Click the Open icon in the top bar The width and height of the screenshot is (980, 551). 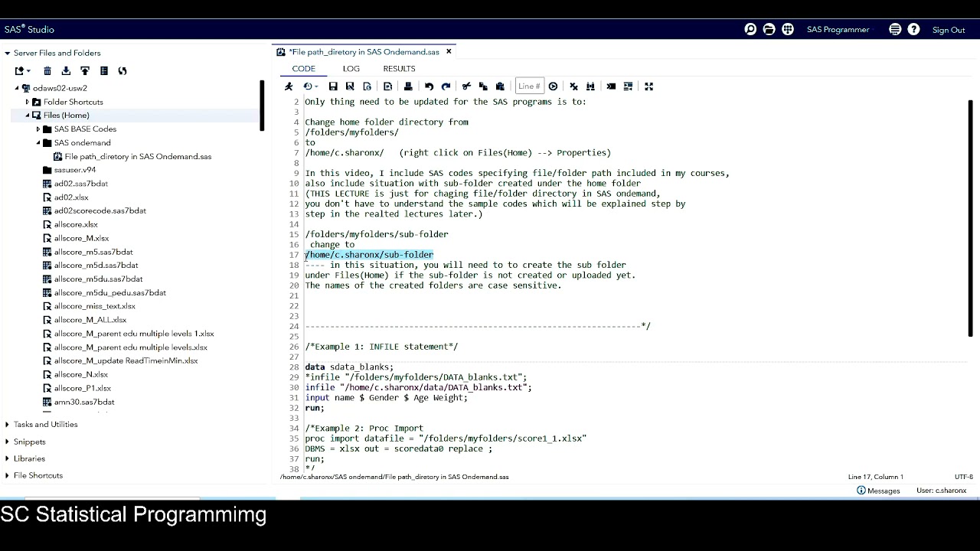(769, 29)
